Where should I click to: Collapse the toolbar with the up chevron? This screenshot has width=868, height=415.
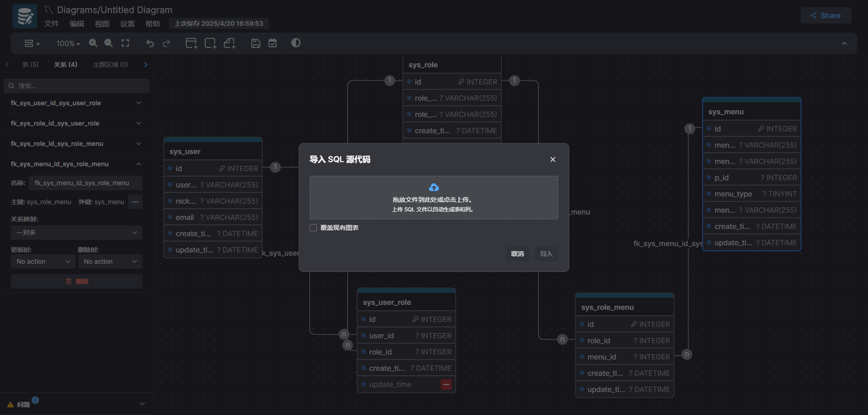pyautogui.click(x=844, y=43)
